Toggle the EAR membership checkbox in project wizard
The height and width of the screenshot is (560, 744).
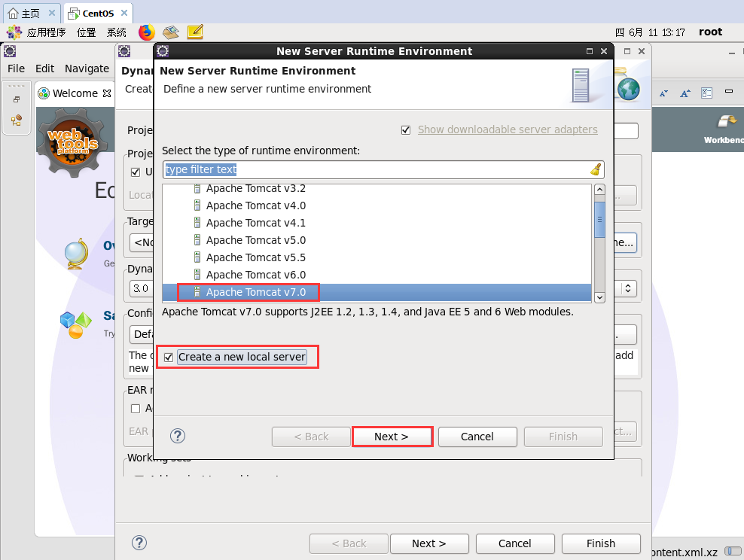pos(136,408)
